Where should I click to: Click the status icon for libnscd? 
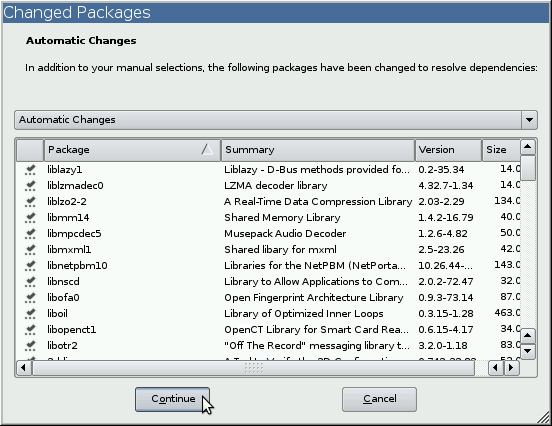tap(30, 282)
